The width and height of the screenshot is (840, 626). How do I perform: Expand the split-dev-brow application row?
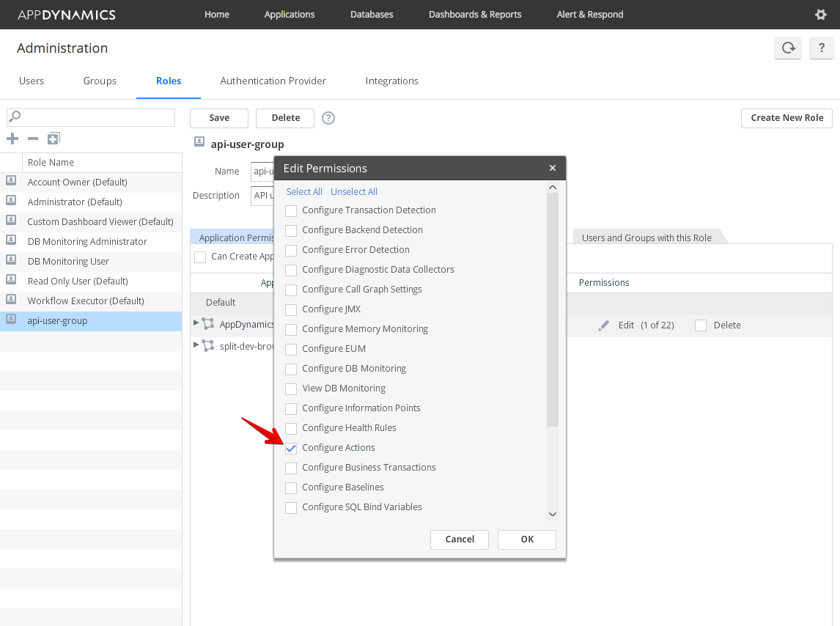pyautogui.click(x=196, y=345)
